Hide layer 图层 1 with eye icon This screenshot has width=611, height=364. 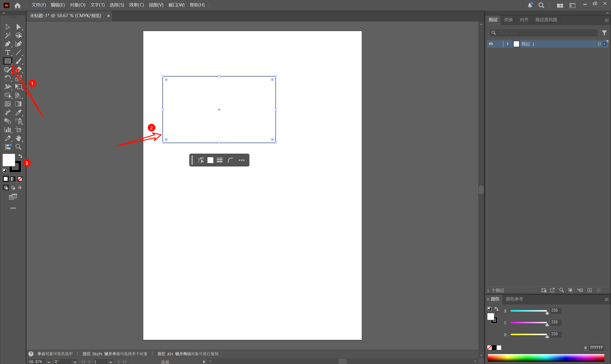coord(491,44)
